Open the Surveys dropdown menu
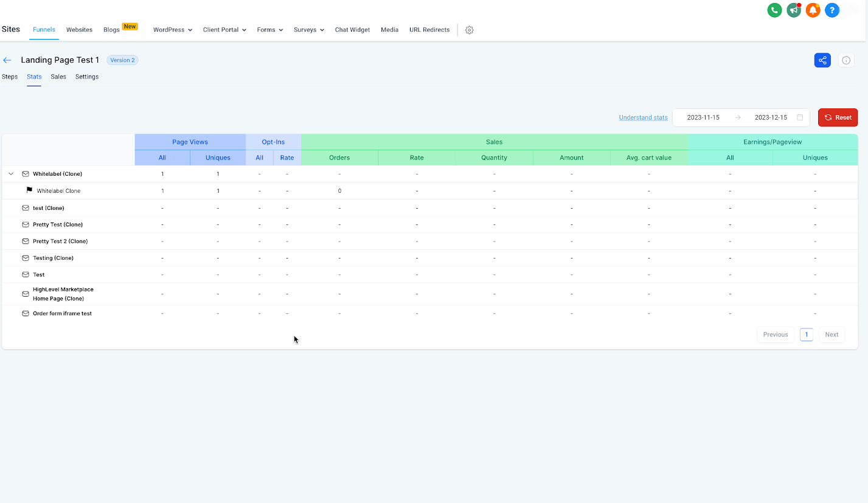Image resolution: width=868 pixels, height=503 pixels. pos(308,30)
